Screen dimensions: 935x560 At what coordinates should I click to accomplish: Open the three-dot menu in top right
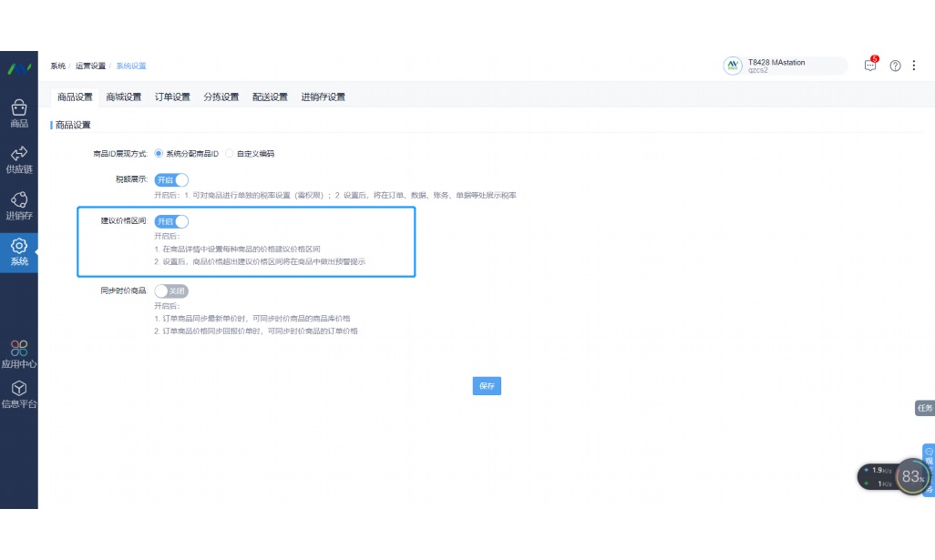914,66
